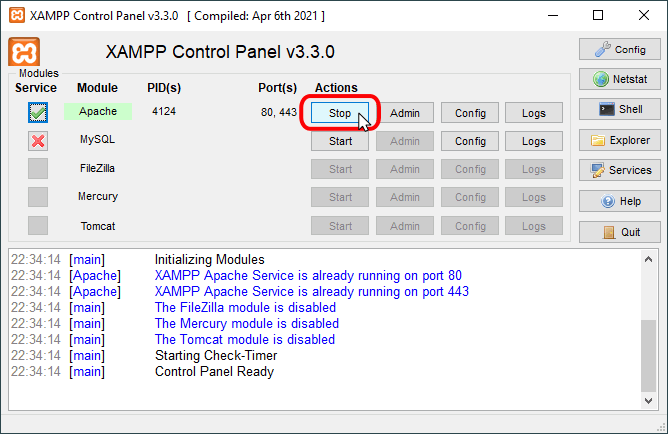Stop the Apache module
This screenshot has height=434, width=668.
tap(340, 113)
